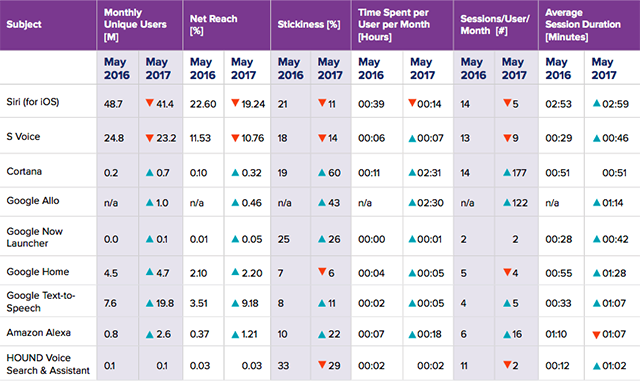Select the Stickiness [%] column header
640x381 pixels.
click(x=309, y=25)
